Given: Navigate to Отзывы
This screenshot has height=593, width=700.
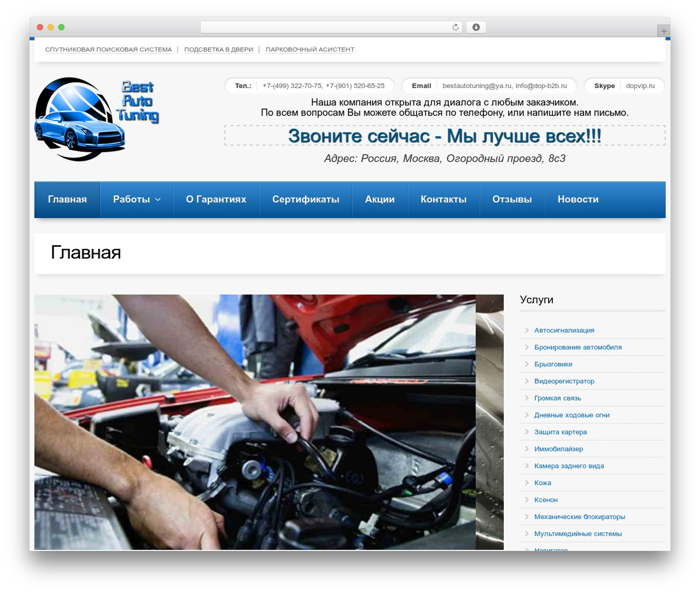Looking at the screenshot, I should point(512,200).
